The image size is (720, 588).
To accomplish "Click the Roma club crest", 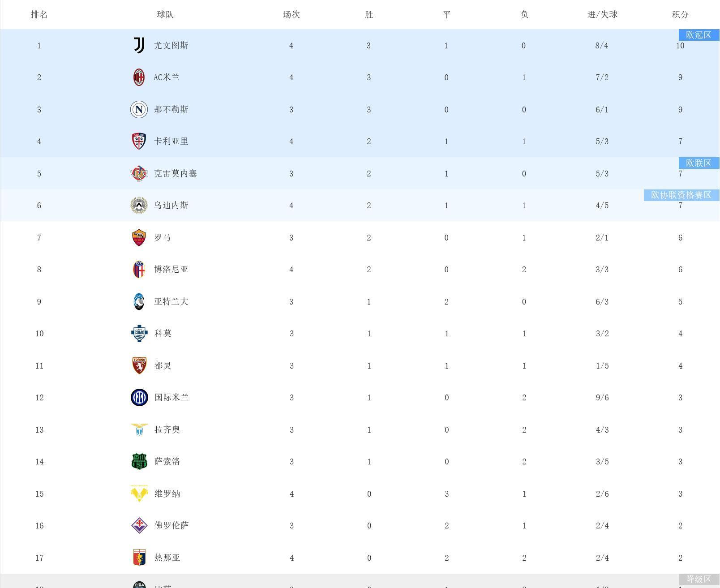I will coord(139,237).
